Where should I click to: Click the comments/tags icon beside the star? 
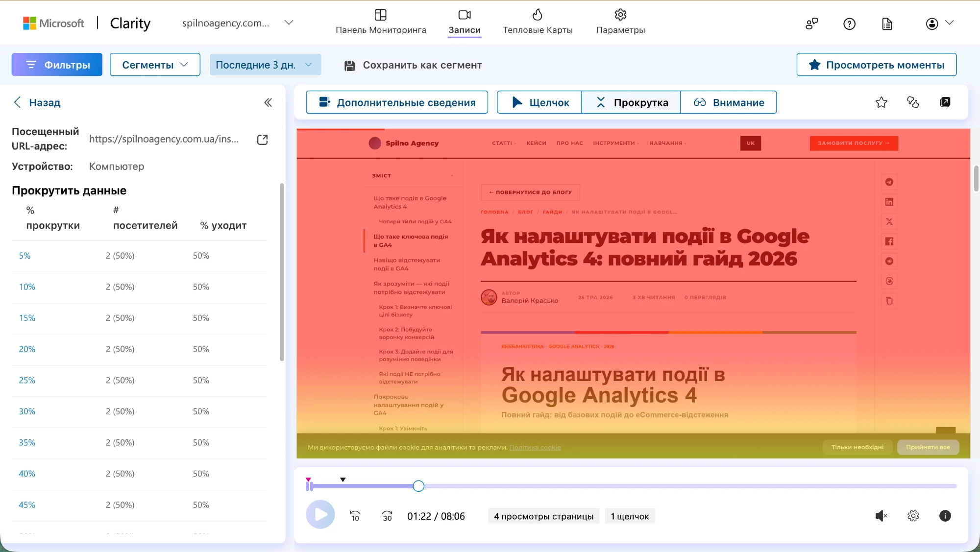coord(913,102)
